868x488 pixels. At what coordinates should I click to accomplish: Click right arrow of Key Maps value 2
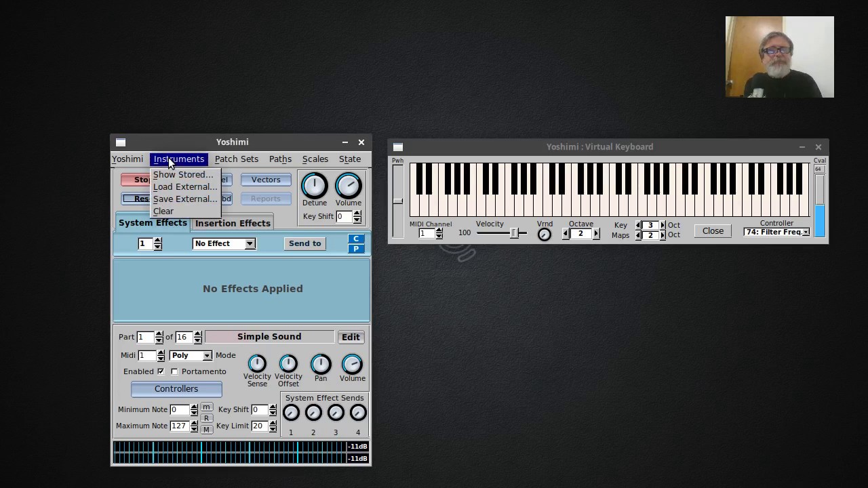(663, 235)
